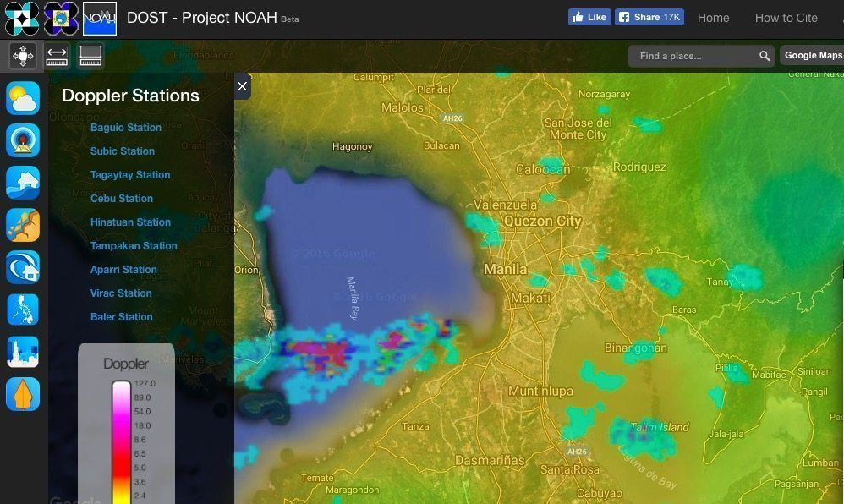
Task: Click the Quezon City map label
Action: point(543,221)
